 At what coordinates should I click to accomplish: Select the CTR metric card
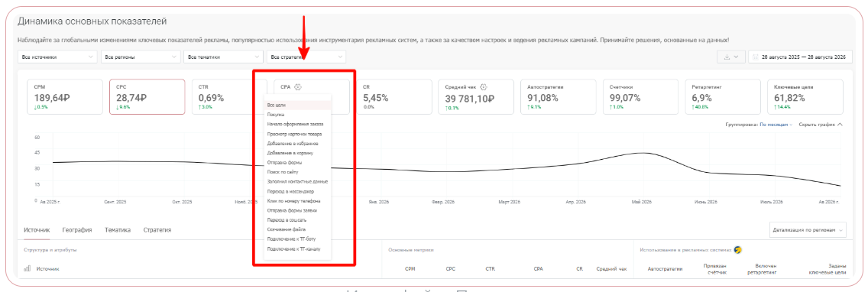point(229,96)
